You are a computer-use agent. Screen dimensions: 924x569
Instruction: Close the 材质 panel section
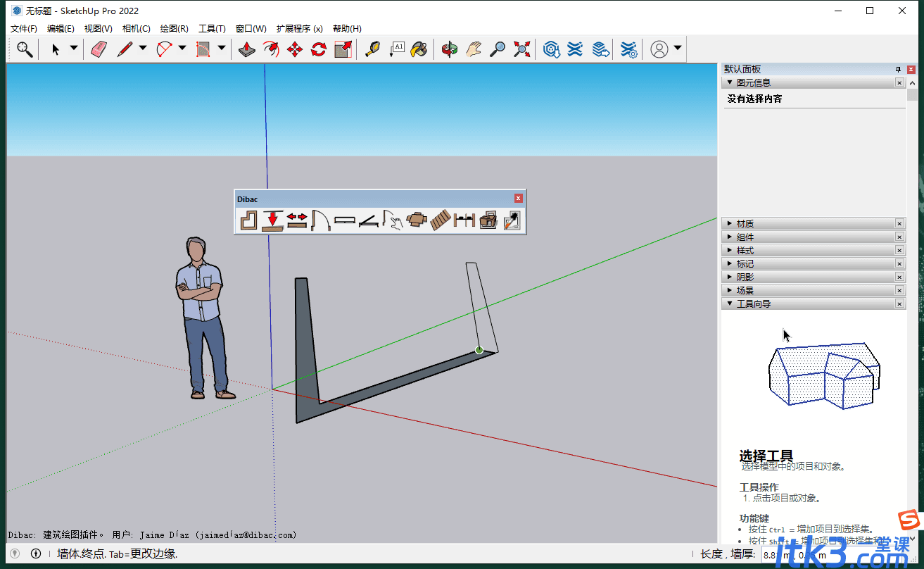click(x=899, y=224)
